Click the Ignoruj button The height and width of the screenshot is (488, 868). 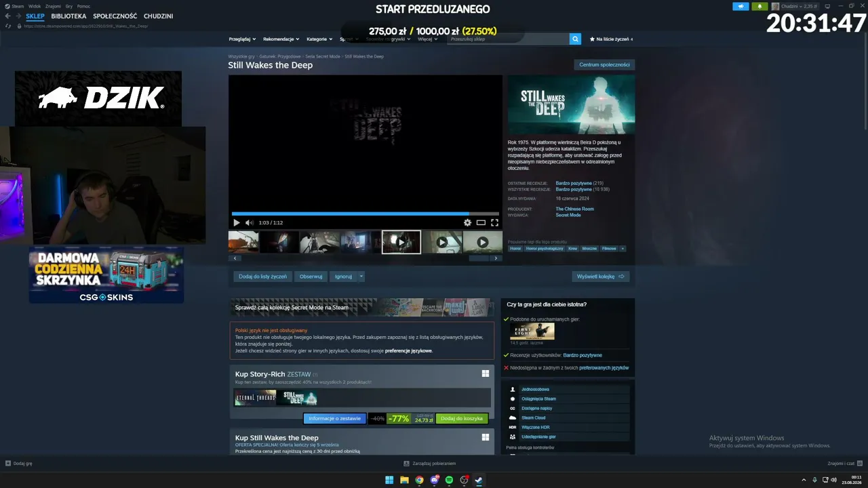[x=343, y=277]
